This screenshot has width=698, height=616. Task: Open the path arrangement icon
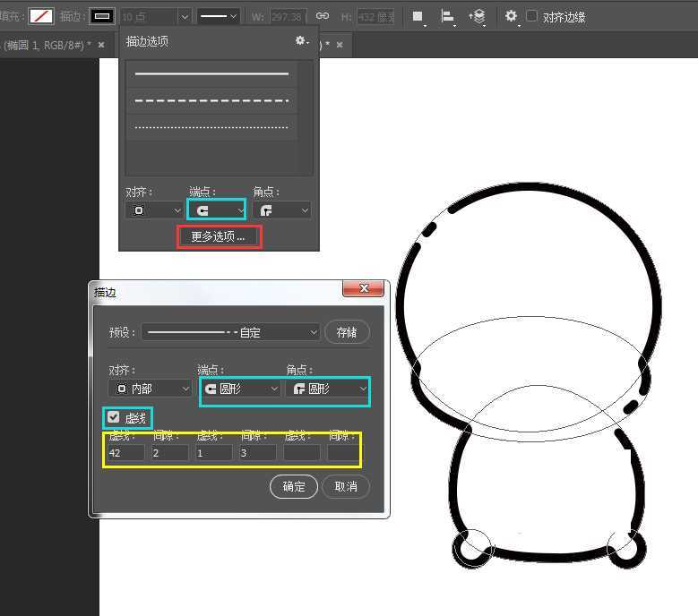tap(478, 16)
